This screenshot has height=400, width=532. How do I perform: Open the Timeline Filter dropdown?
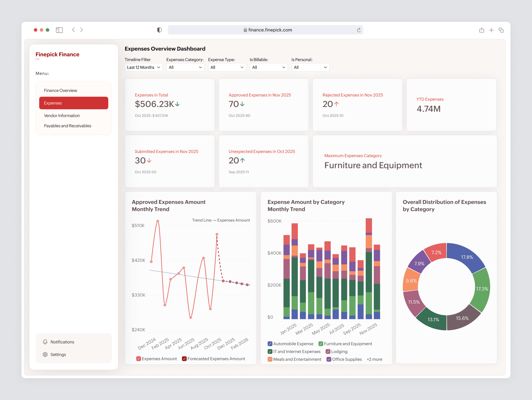[143, 67]
